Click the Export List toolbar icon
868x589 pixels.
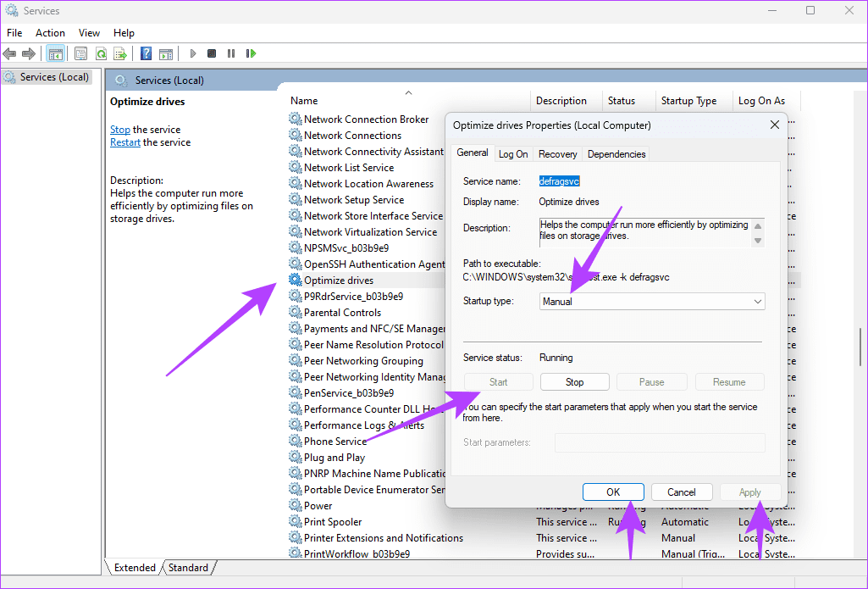pos(120,53)
